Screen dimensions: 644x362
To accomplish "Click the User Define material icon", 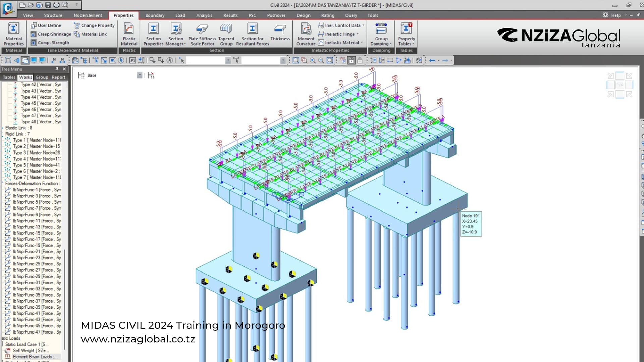I will [34, 25].
